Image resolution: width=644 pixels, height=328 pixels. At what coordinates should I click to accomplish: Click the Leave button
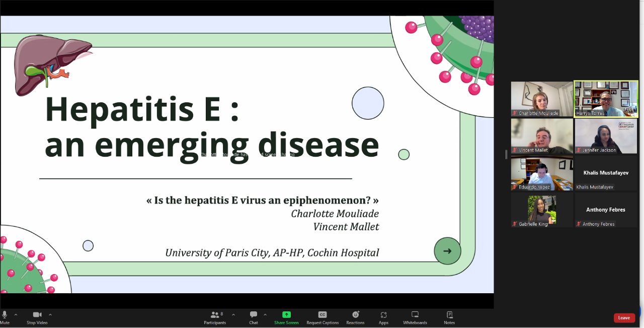624,318
